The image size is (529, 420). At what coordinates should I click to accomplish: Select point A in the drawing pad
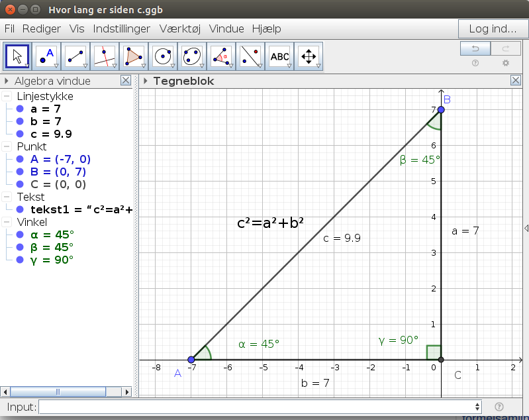[191, 360]
